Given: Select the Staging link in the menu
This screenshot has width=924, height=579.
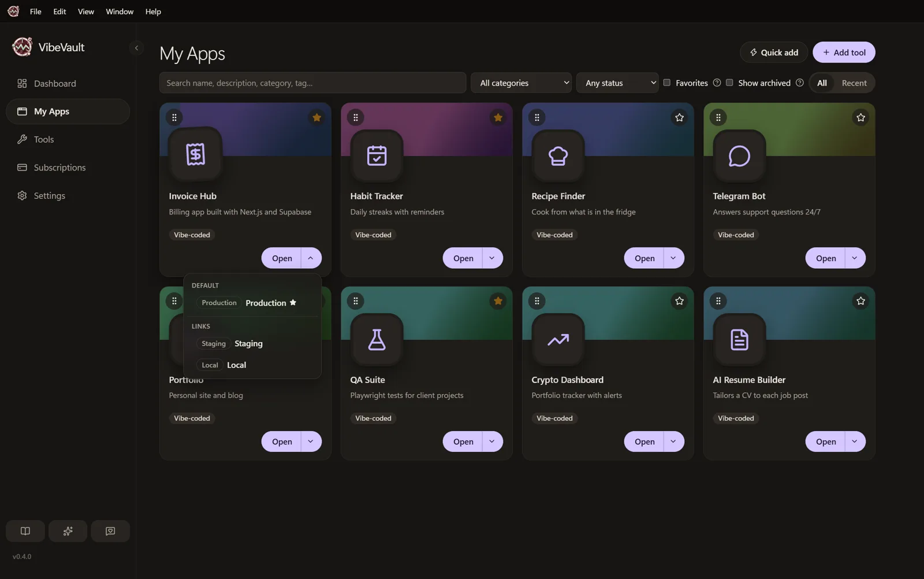Looking at the screenshot, I should coord(252,343).
